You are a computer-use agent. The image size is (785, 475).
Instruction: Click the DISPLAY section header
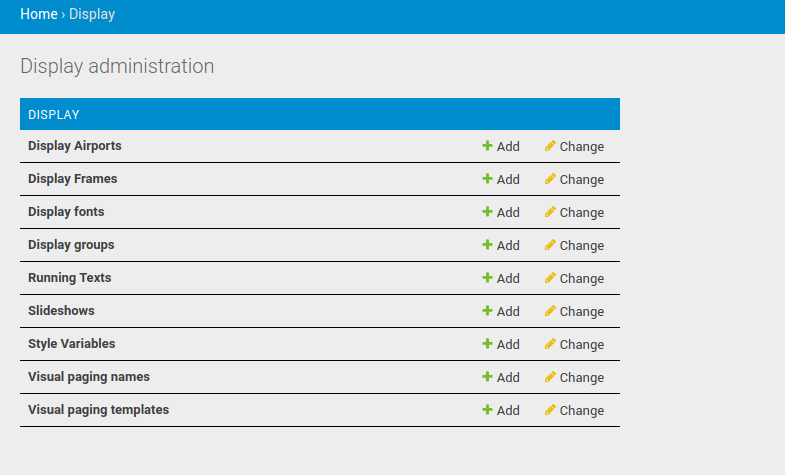pyautogui.click(x=54, y=115)
